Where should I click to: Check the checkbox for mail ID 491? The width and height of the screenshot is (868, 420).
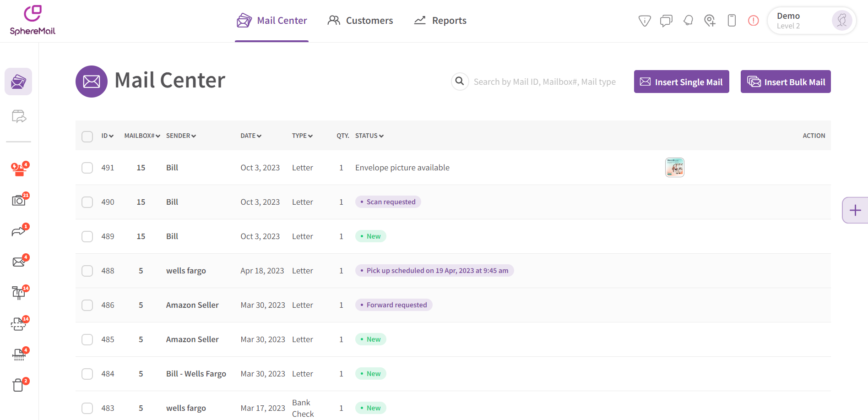point(87,168)
